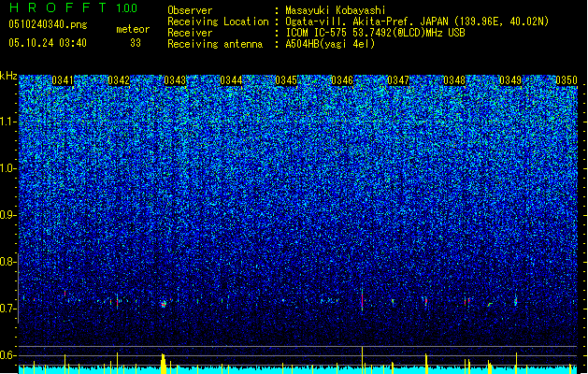Click the 0343 time marker

[x=175, y=80]
